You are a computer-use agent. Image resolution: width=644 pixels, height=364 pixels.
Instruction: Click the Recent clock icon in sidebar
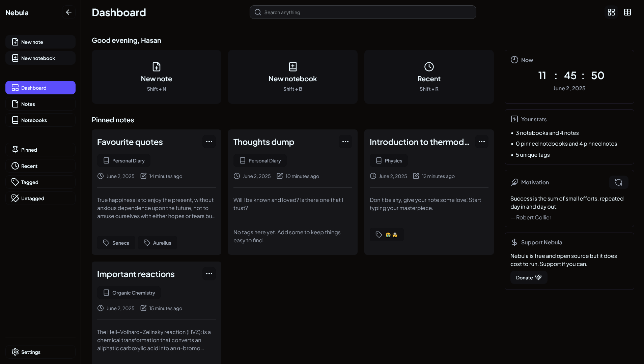[15, 166]
